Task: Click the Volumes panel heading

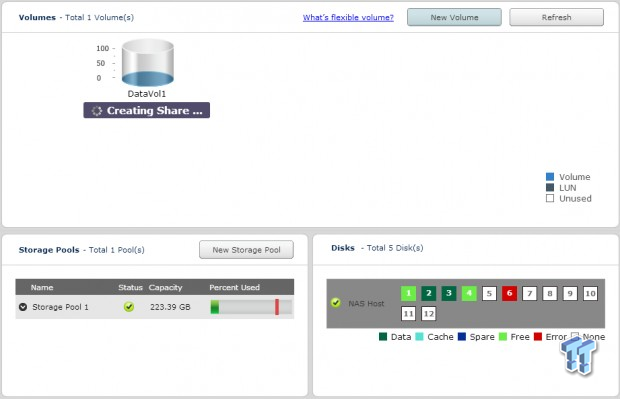Action: point(37,17)
